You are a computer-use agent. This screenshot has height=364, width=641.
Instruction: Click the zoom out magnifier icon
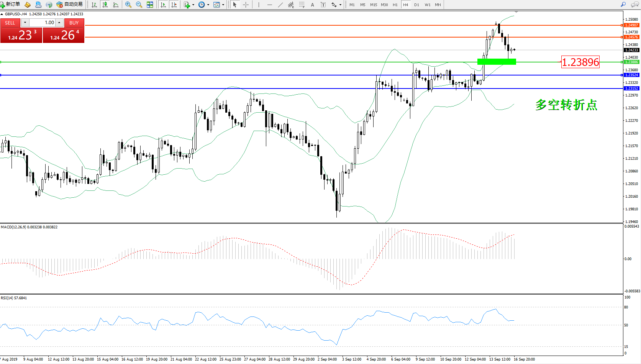[139, 5]
